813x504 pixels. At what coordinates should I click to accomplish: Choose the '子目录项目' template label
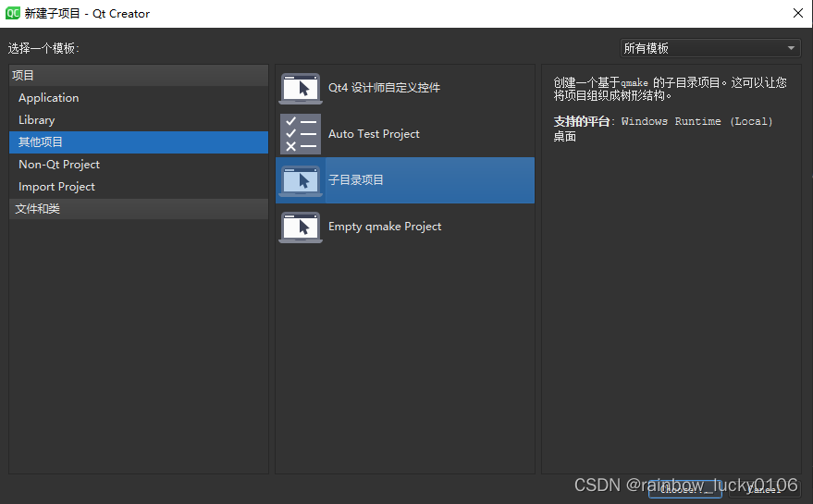(x=356, y=180)
